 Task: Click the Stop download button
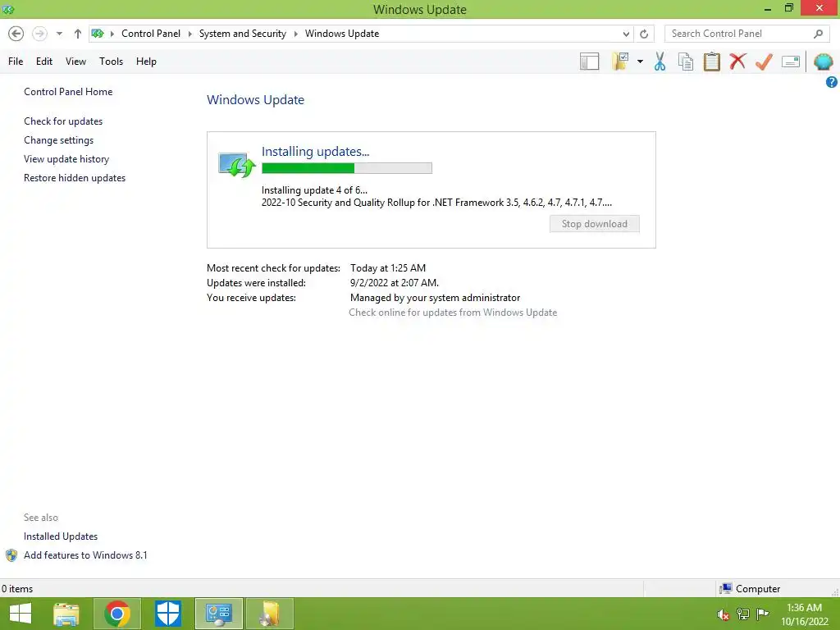pos(594,224)
